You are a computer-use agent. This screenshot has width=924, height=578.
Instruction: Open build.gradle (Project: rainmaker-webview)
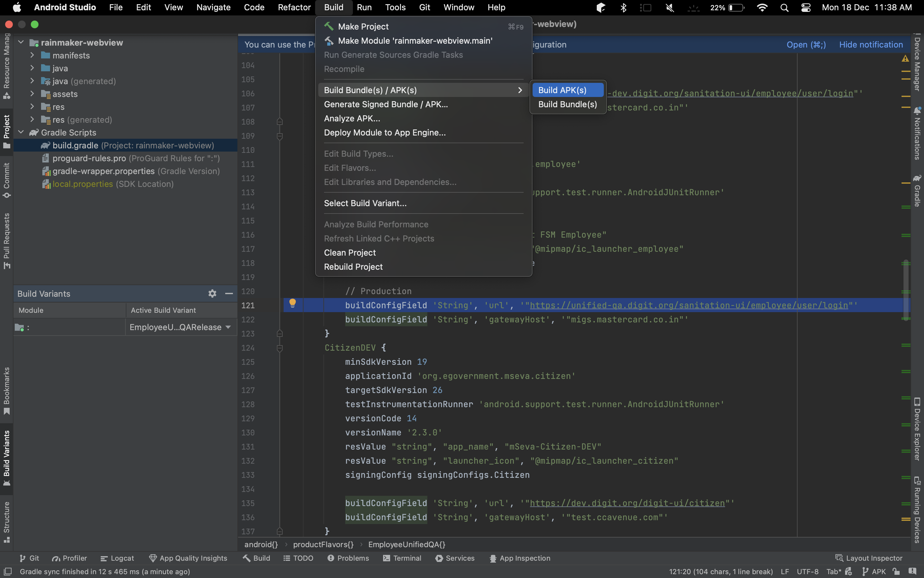point(125,145)
